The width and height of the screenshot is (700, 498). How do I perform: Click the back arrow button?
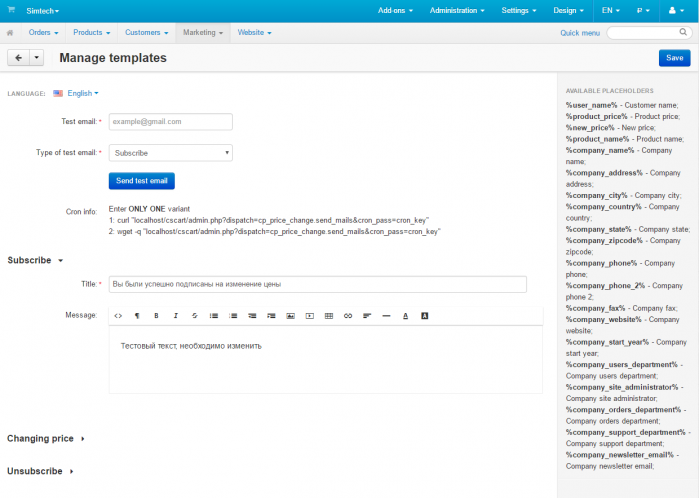(18, 58)
